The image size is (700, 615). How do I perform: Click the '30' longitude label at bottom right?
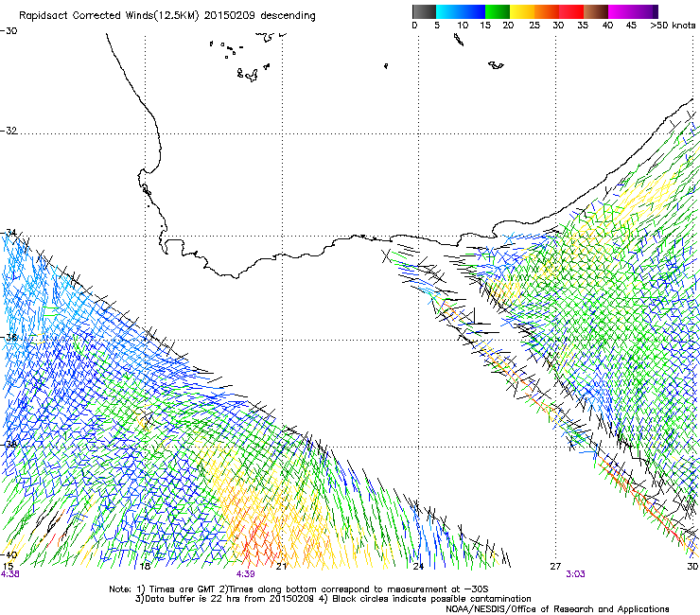pos(692,567)
